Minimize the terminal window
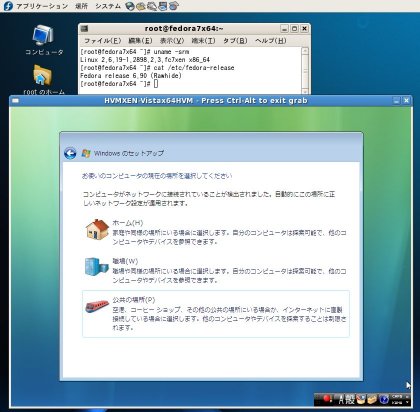 tap(284, 29)
